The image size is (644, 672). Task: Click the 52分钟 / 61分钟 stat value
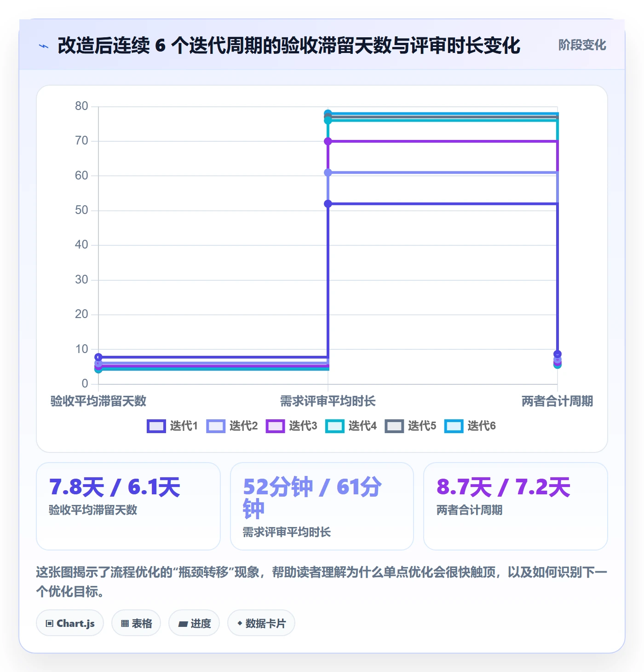312,498
